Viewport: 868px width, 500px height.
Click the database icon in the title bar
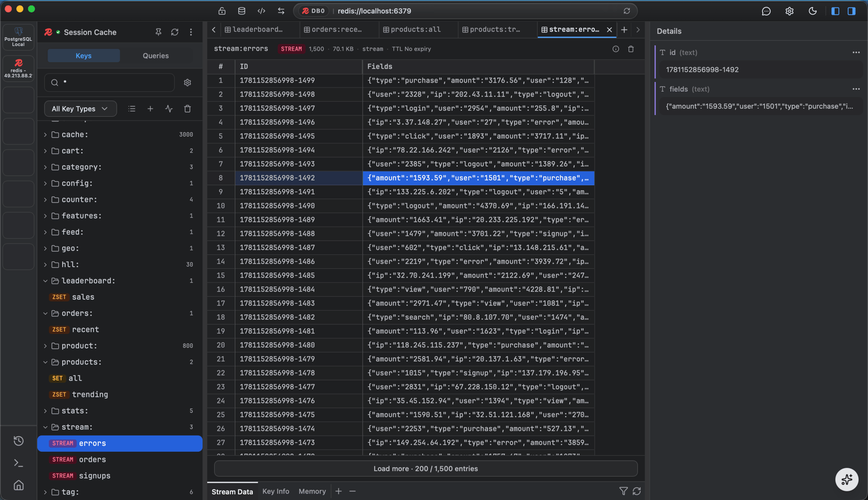242,11
